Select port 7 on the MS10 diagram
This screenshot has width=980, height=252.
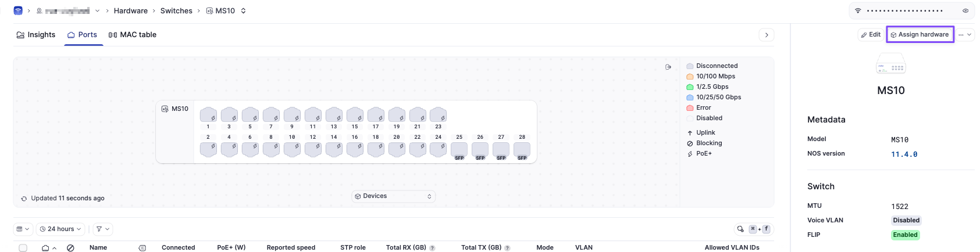coord(271,115)
